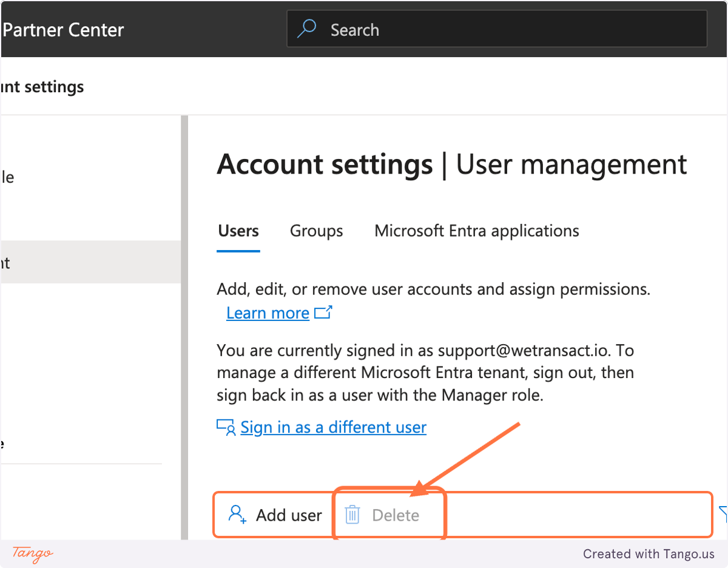Click the add-person icon on Add user
The image size is (728, 568).
[237, 515]
